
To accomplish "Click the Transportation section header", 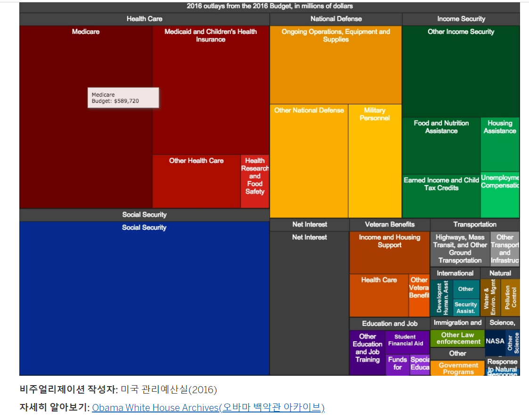I will (476, 224).
